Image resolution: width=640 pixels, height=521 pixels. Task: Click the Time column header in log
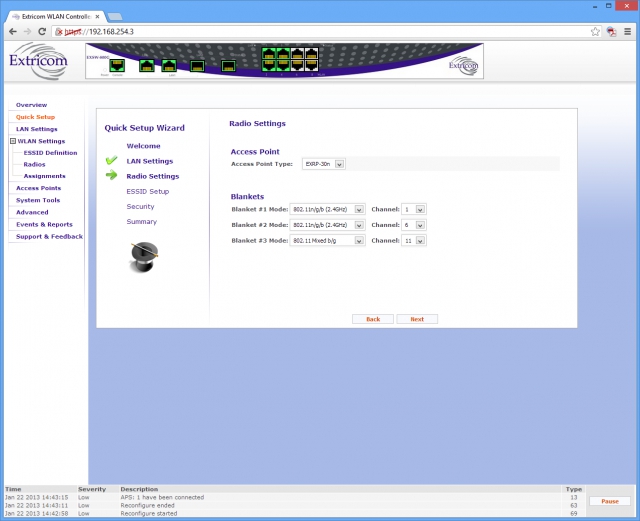(x=13, y=489)
